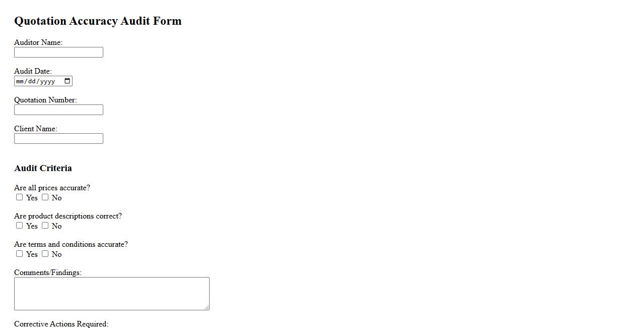644x328 pixels.
Task: Open the Audit Date calendar picker icon
Action: point(68,81)
